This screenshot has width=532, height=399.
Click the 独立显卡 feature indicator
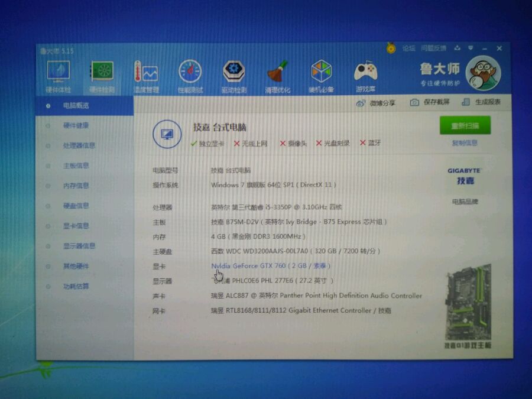[207, 144]
